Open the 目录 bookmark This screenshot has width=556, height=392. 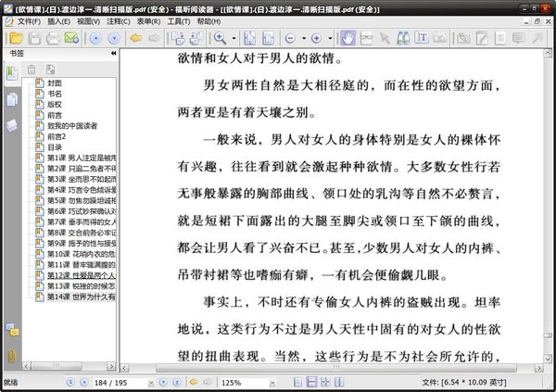55,146
